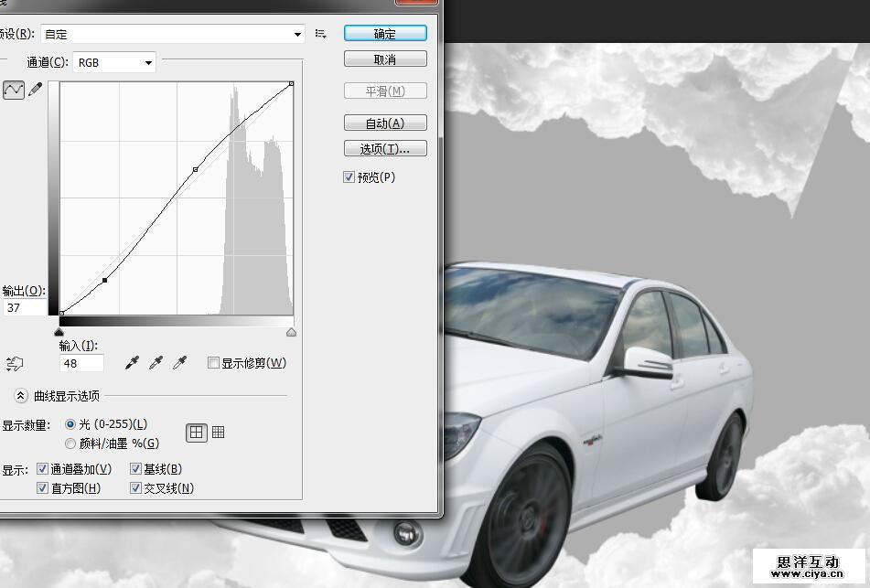Activate the on-image hand adjustment tool
This screenshot has width=870, height=588.
click(14, 364)
